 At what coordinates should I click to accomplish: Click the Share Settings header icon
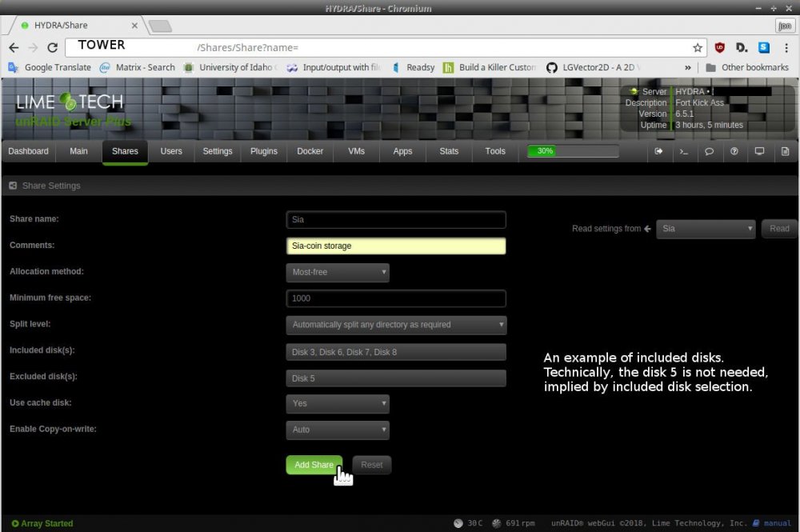point(13,186)
